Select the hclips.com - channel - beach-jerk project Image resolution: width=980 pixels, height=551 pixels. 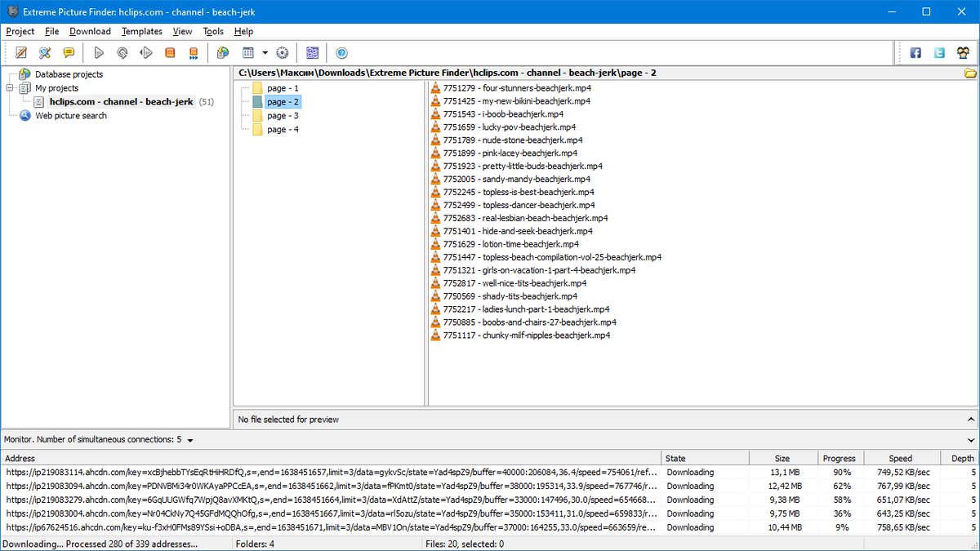tap(121, 102)
